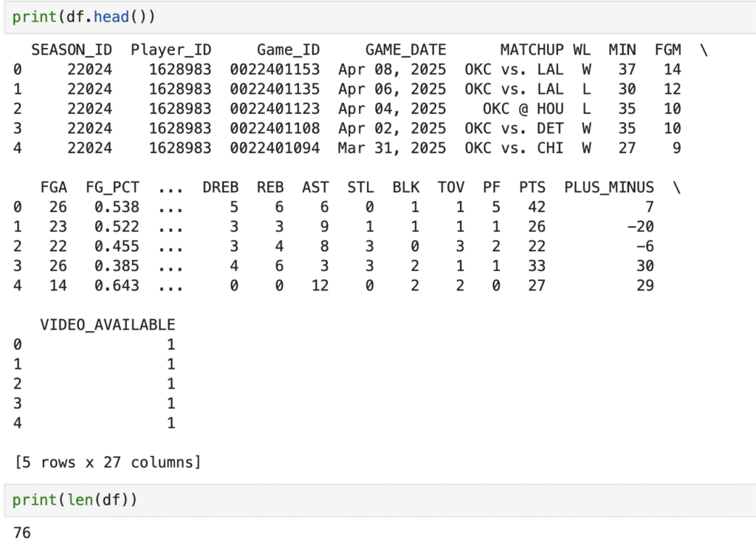The height and width of the screenshot is (549, 756).
Task: Select Game_ID value 0022401123
Action: (x=275, y=109)
